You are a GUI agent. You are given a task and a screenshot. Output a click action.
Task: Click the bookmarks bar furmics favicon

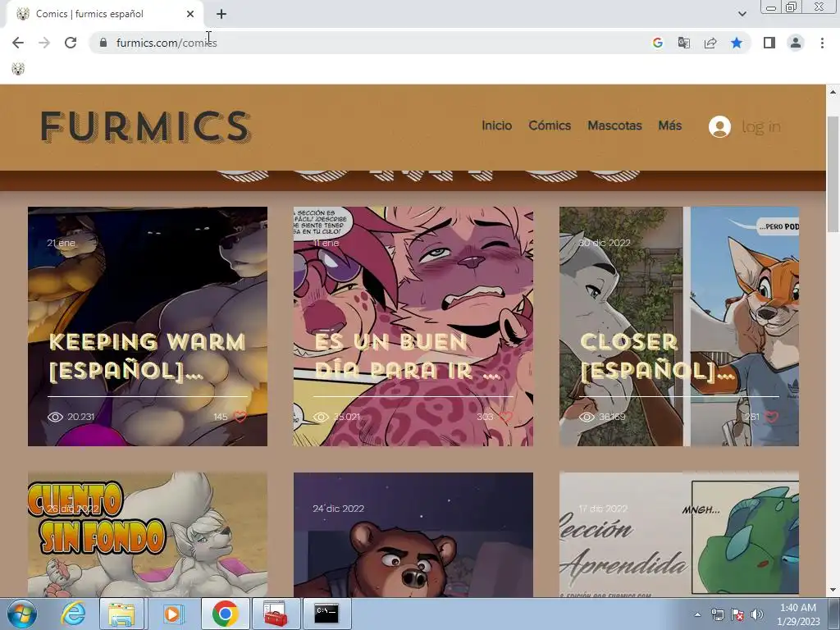[18, 69]
